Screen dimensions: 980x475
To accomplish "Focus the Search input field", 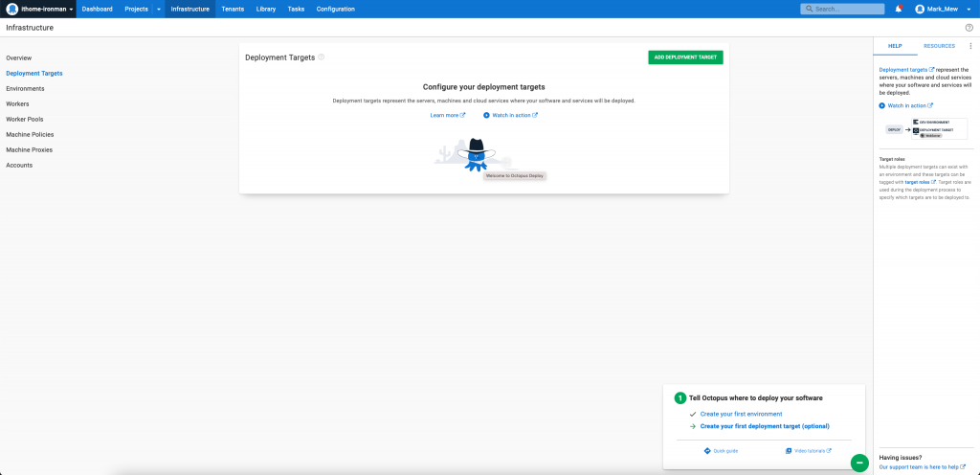I will (x=842, y=9).
